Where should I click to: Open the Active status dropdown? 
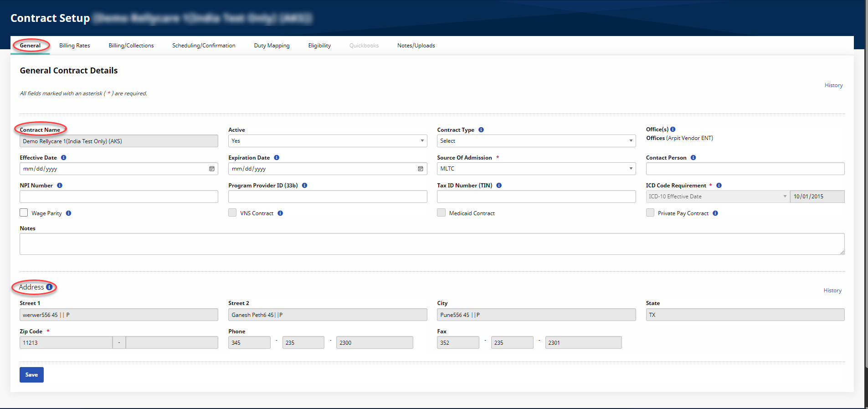click(x=327, y=141)
